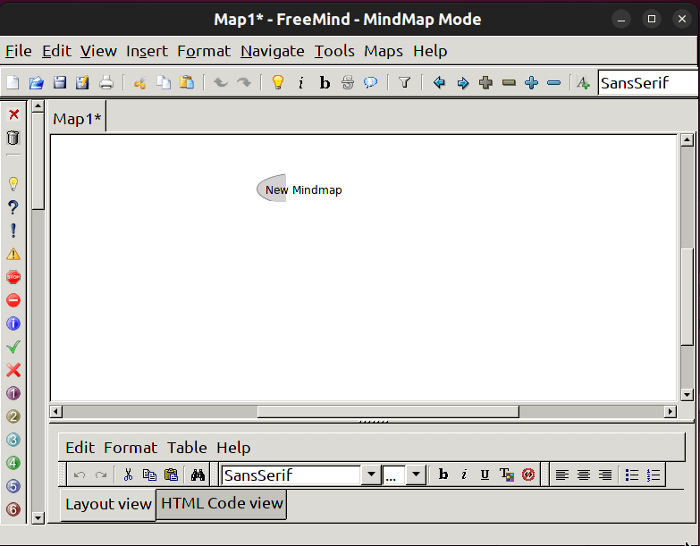Open a map file with folder icon
This screenshot has width=700, height=546.
pyautogui.click(x=36, y=83)
